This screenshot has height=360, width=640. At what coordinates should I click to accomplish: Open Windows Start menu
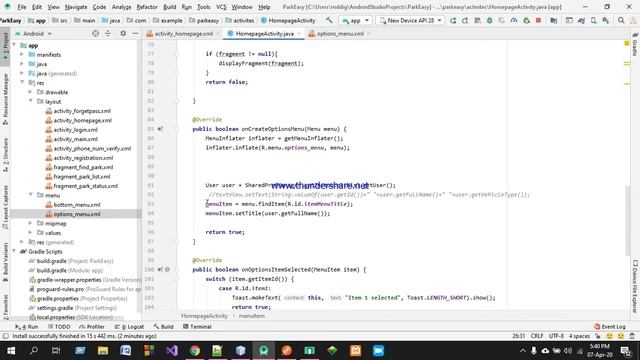click(x=11, y=351)
